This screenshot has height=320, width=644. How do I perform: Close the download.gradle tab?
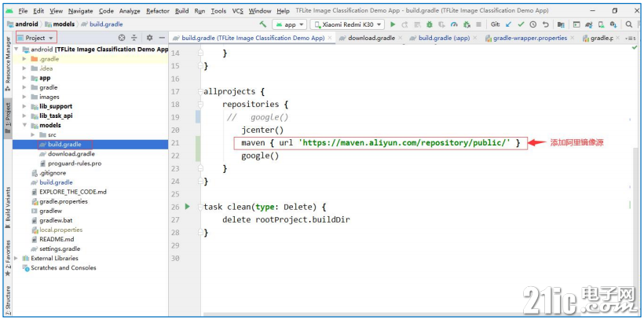click(401, 38)
